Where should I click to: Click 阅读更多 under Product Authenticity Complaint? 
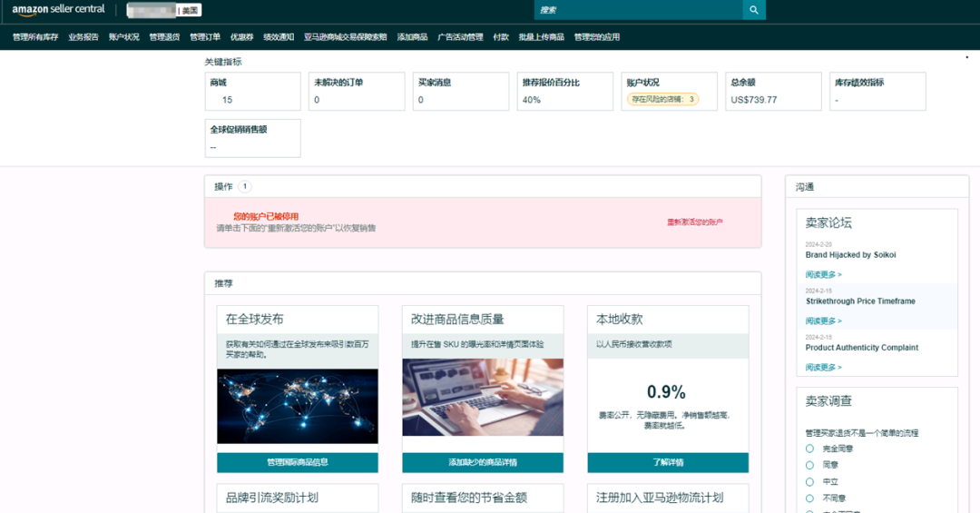point(823,367)
